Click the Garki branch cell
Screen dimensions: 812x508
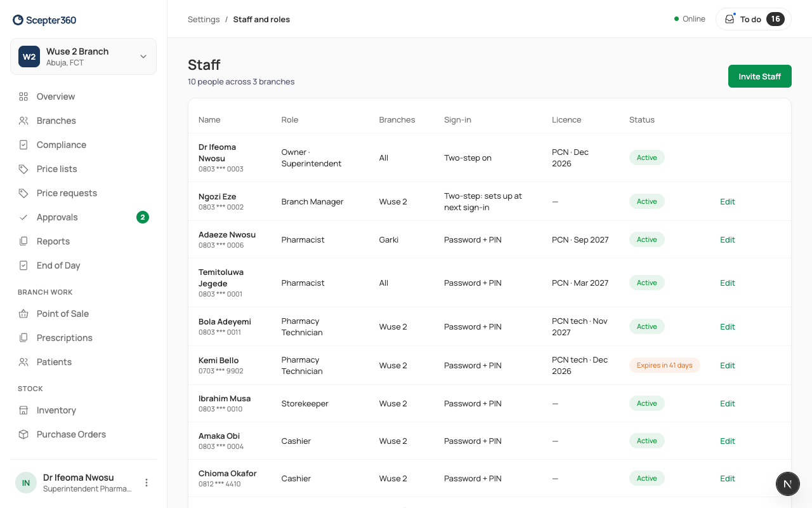click(x=389, y=239)
